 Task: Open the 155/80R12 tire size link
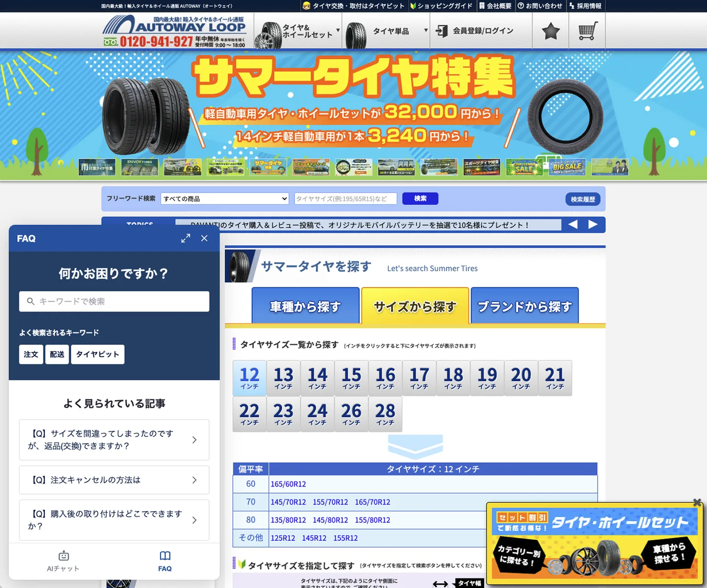tap(372, 520)
